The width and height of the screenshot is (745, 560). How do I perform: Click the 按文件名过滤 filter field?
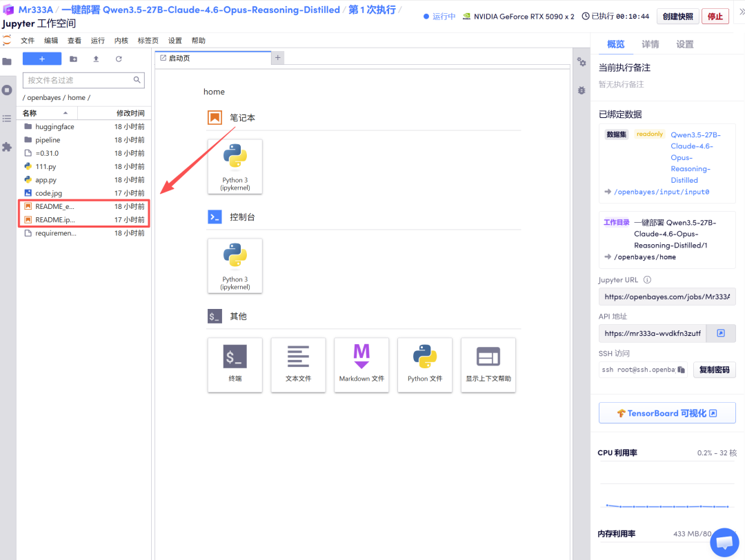83,80
